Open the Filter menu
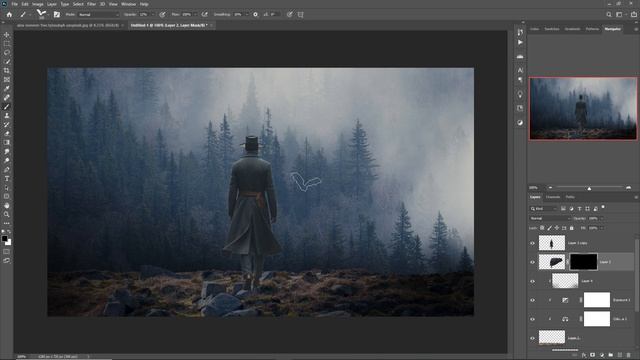The height and width of the screenshot is (360, 640). [x=91, y=4]
